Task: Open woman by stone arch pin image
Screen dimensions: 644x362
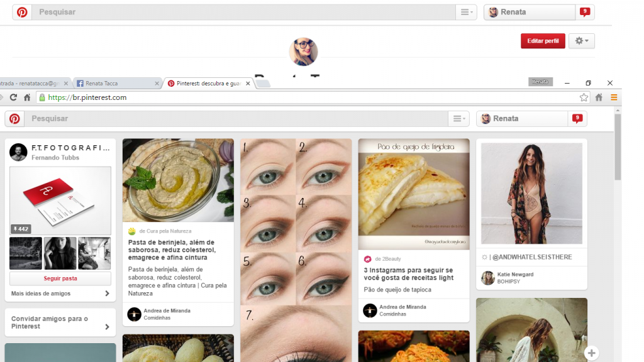Action: (532, 330)
